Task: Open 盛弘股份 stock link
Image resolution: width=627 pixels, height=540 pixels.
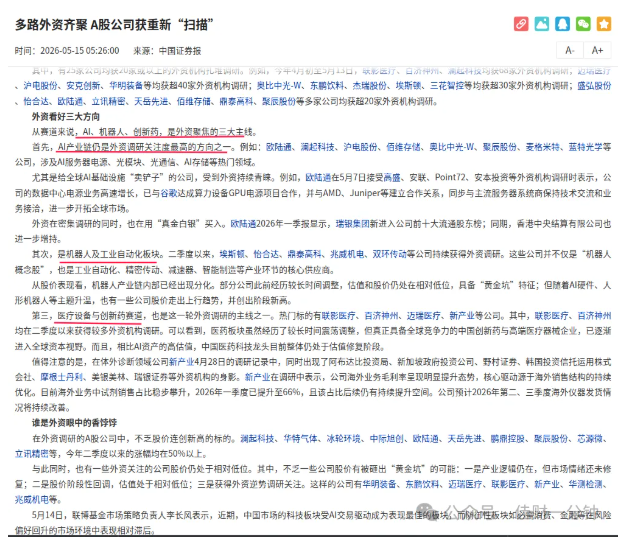Action: tap(594, 86)
